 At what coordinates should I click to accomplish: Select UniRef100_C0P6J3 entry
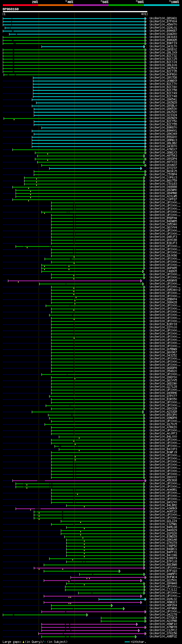click(x=163, y=178)
